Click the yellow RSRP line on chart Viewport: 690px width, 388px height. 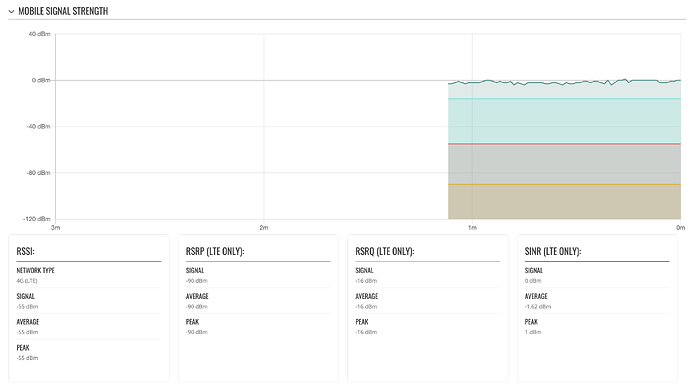(x=564, y=184)
